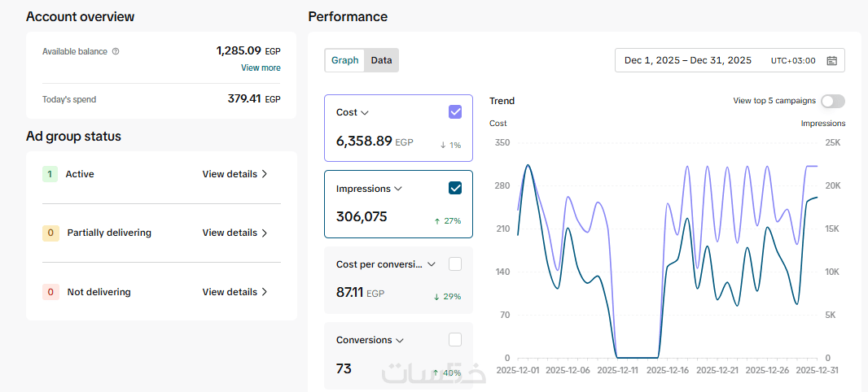Viewport: 868px width, 392px height.
Task: Click the arrow beside Active View details
Action: point(265,174)
